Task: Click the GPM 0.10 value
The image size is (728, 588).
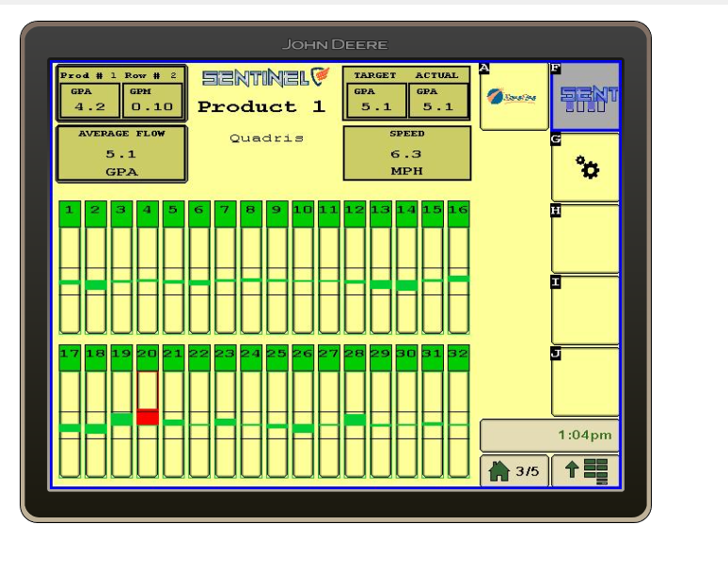Action: tap(151, 101)
